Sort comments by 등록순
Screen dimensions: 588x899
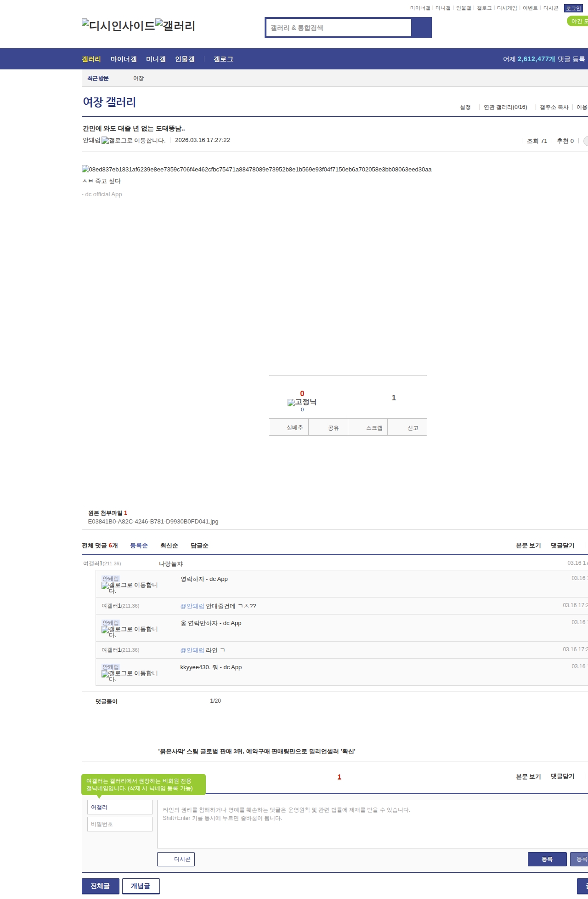click(x=139, y=546)
